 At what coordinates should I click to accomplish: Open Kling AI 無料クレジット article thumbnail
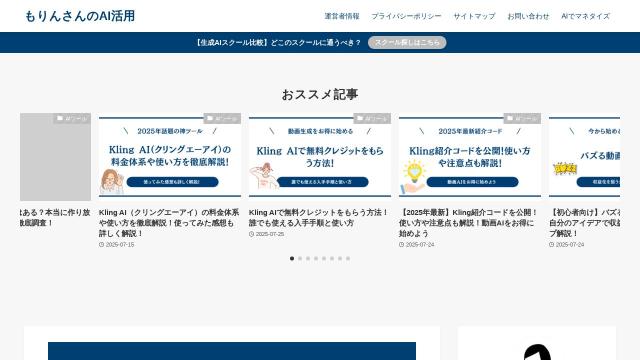coord(320,157)
